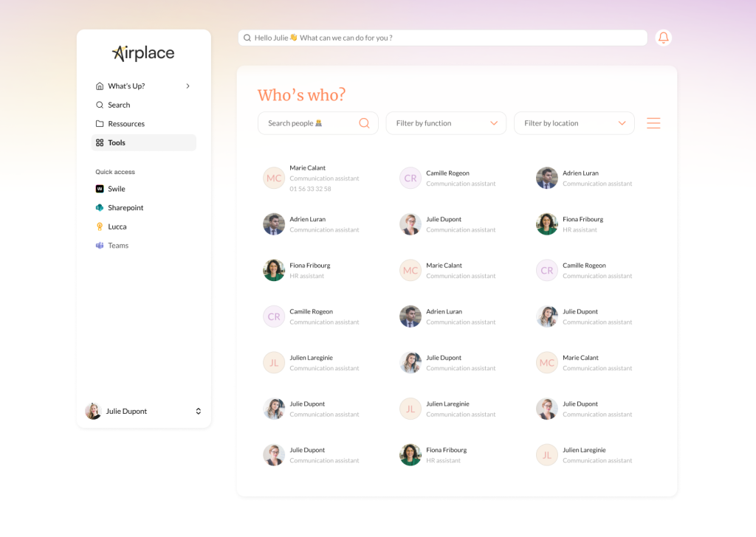Focus the Hello Julie search bar
Viewport: 756px width, 537px height.
442,38
